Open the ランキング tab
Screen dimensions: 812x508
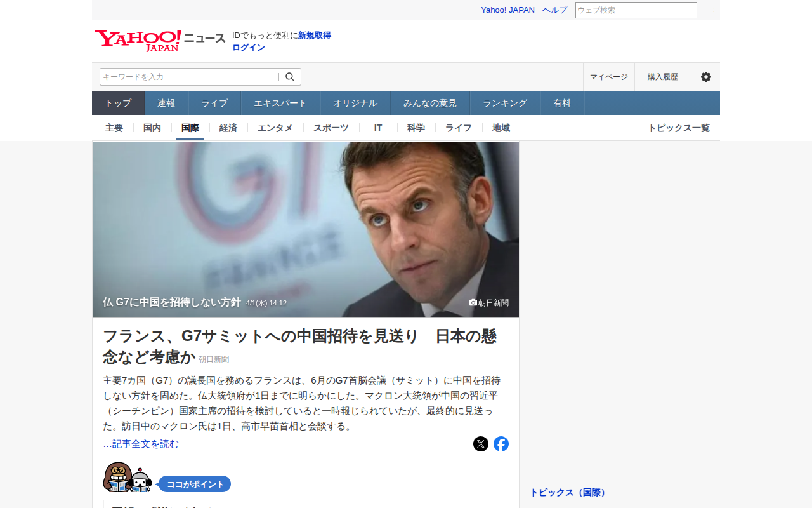pos(505,103)
